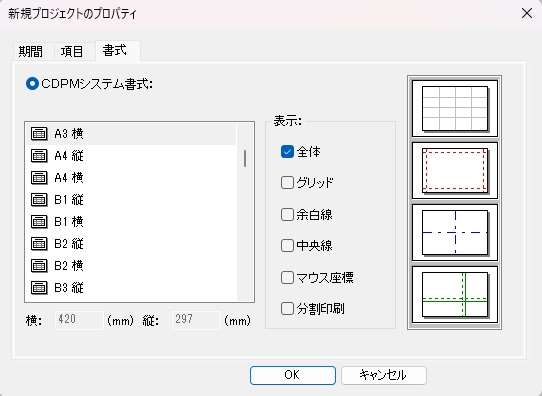This screenshot has height=396, width=542.
Task: Select the B1 縦 text in list
Action: click(69, 200)
